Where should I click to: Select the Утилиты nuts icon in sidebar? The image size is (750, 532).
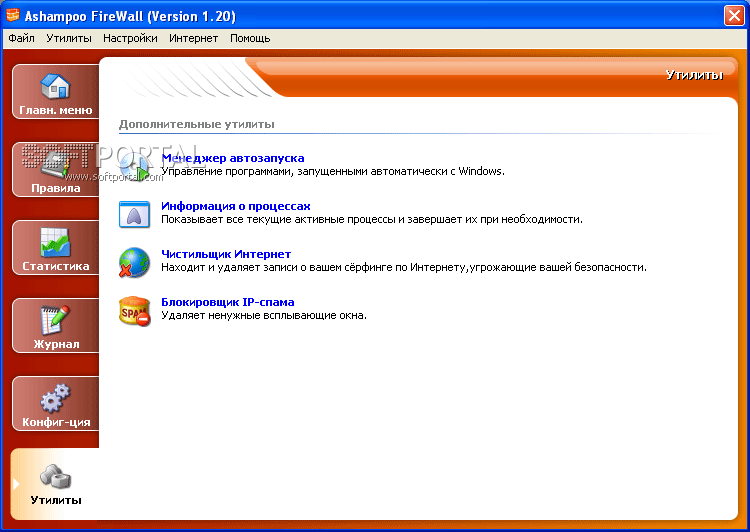pyautogui.click(x=55, y=477)
